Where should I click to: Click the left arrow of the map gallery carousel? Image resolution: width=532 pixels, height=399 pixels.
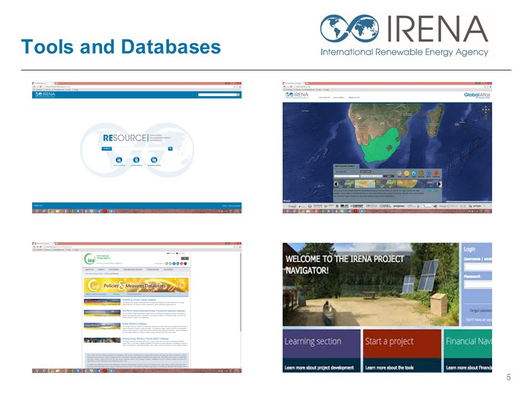[x=336, y=184]
